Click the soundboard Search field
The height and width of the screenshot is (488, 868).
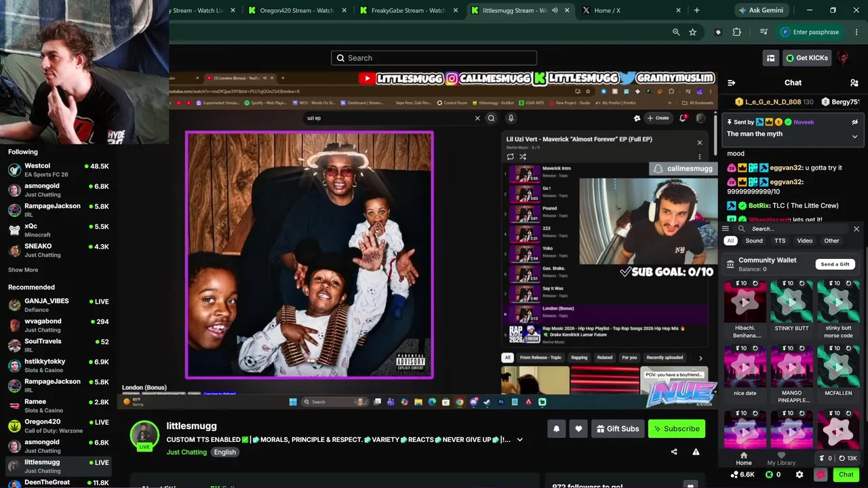click(x=790, y=229)
